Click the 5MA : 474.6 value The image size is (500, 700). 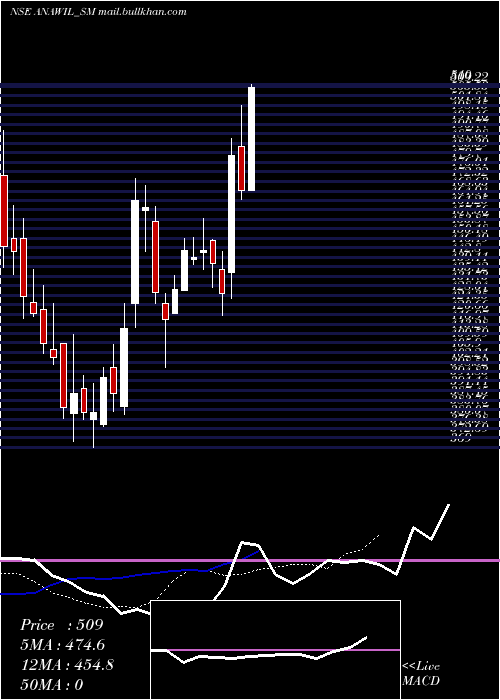(62, 645)
